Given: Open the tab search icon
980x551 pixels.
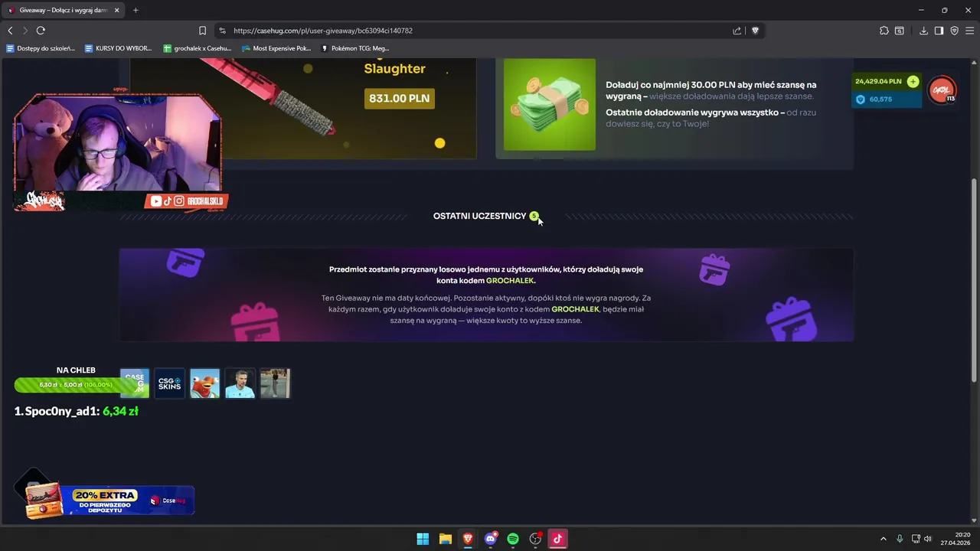Looking at the screenshot, I should point(900,31).
